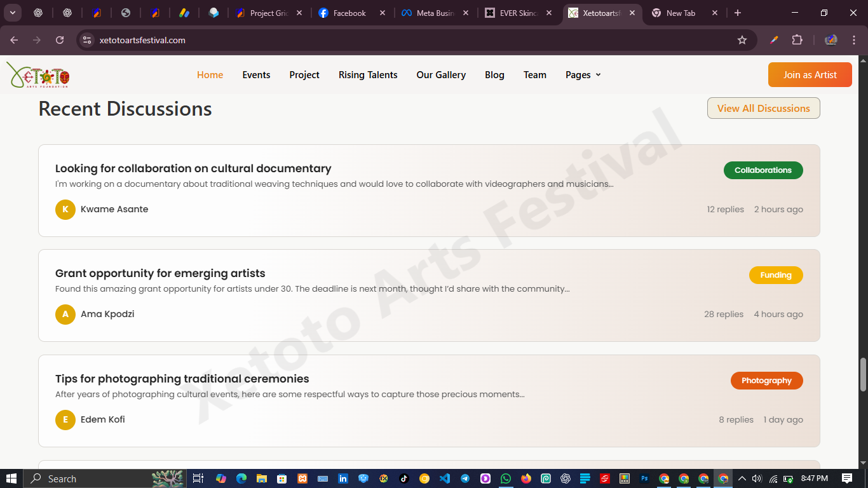Reload the page using the refresh icon
The height and width of the screenshot is (488, 868).
[60, 39]
